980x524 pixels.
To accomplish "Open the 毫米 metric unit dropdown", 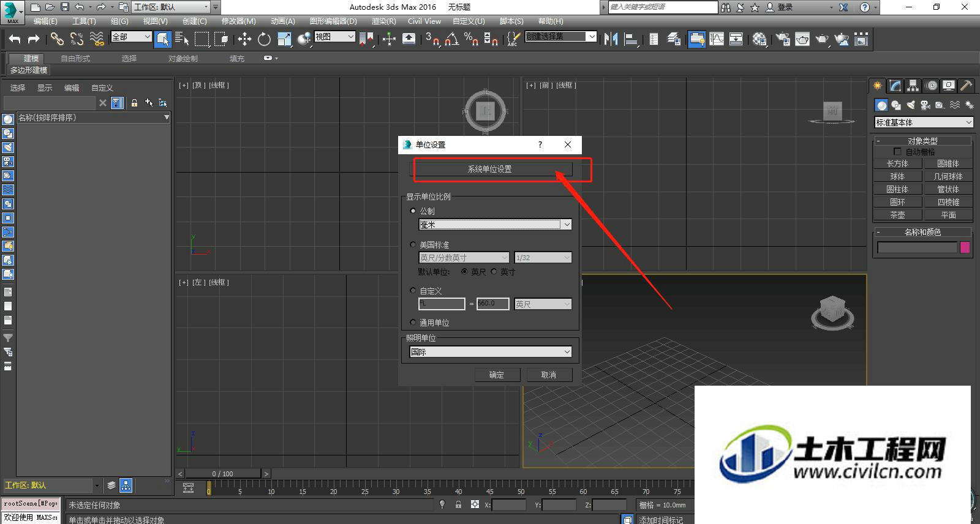I will [x=495, y=225].
